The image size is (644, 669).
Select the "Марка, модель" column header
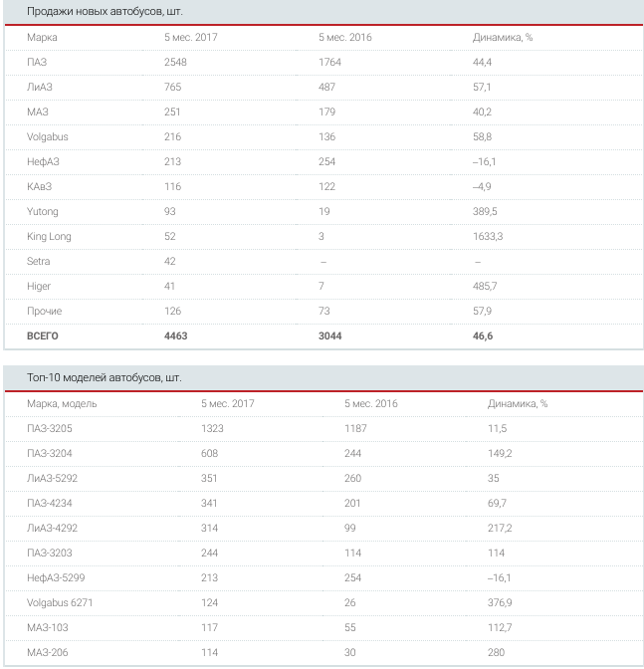62,404
